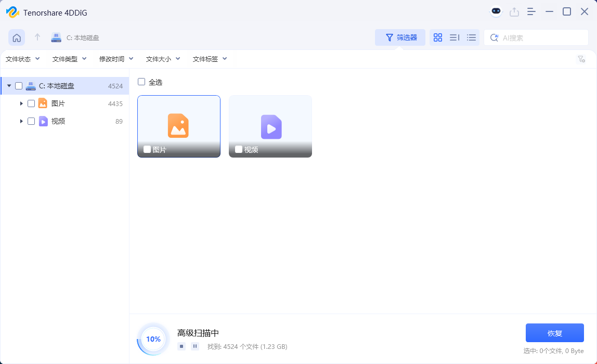Click the 恢复 recover button
The height and width of the screenshot is (364, 597).
pos(554,332)
